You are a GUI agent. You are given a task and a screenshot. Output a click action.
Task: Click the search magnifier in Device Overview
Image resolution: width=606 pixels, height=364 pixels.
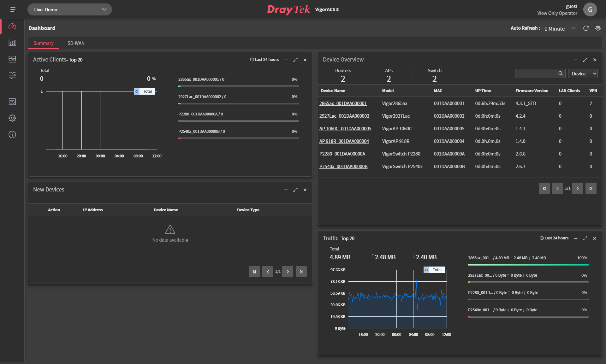click(561, 73)
